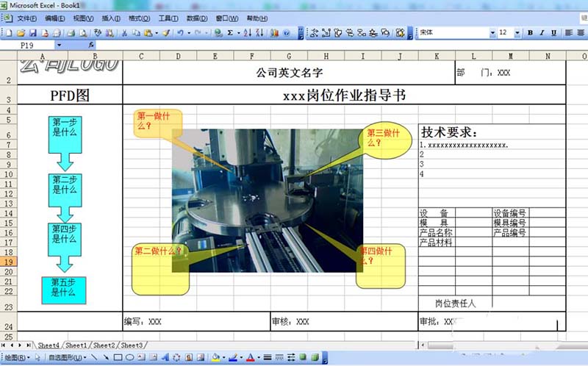The width and height of the screenshot is (588, 366).
Task: Open the 绘图(R) drawing menu button
Action: pyautogui.click(x=18, y=358)
